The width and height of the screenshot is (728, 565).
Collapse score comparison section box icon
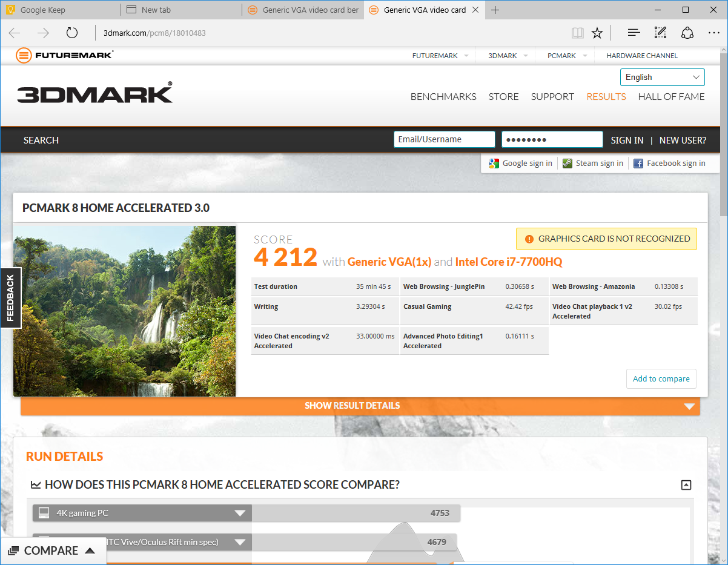point(686,484)
